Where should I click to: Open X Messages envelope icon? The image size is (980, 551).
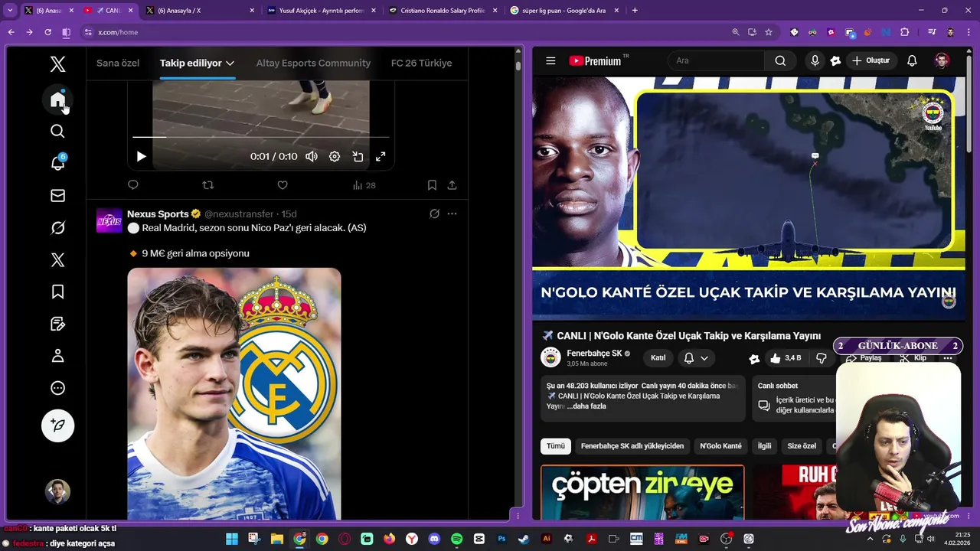pyautogui.click(x=57, y=196)
